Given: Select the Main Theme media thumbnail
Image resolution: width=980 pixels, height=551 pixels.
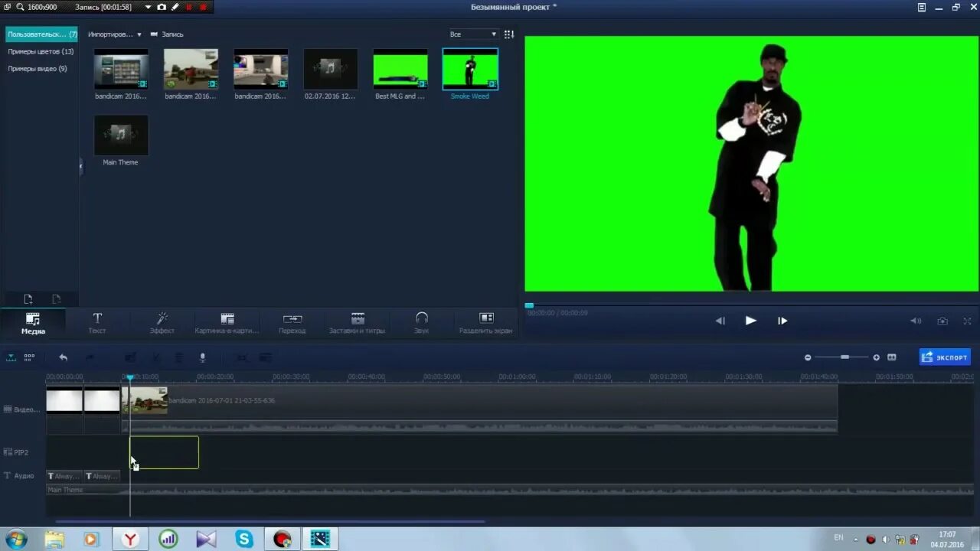Looking at the screenshot, I should pyautogui.click(x=121, y=135).
